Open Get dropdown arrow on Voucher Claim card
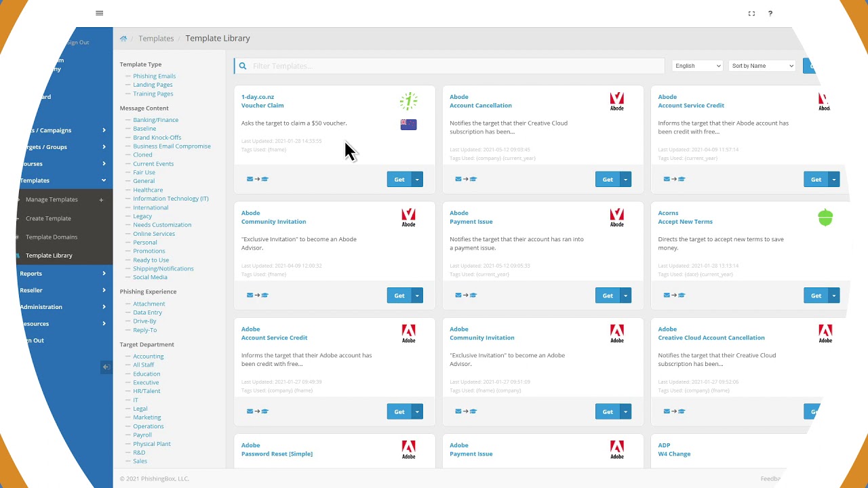 tap(417, 180)
